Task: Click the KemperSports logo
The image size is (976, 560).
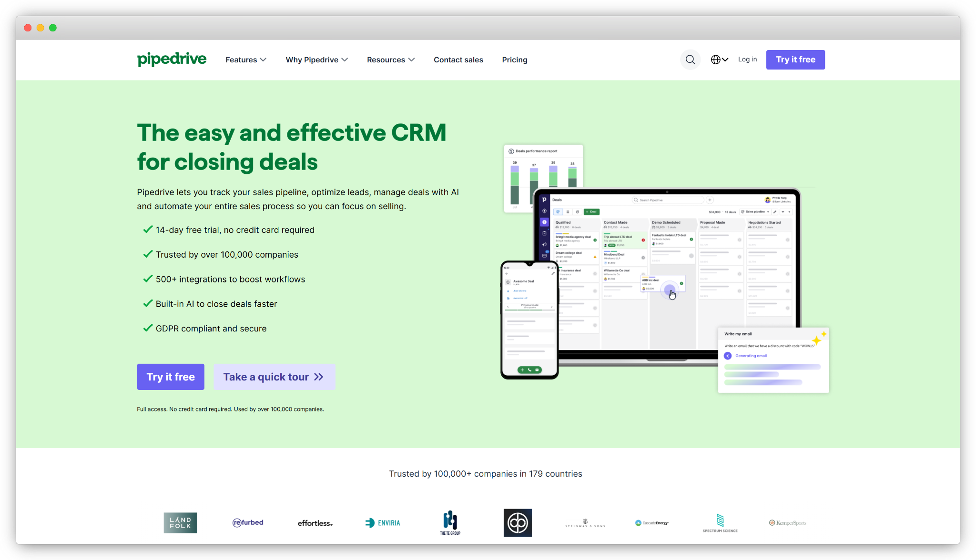Action: [x=788, y=523]
